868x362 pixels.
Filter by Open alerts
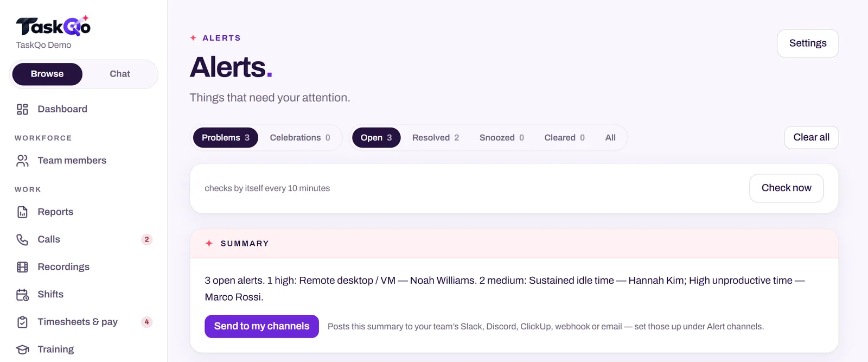click(376, 138)
